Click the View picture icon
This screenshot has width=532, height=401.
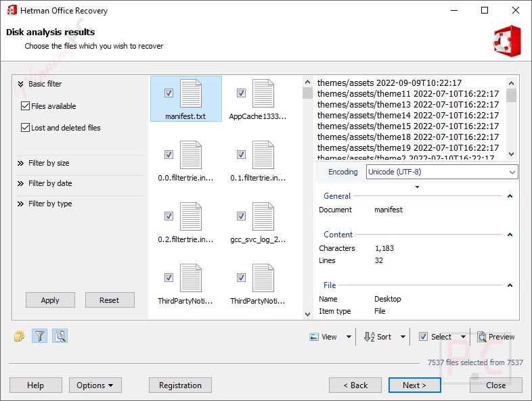coord(314,337)
